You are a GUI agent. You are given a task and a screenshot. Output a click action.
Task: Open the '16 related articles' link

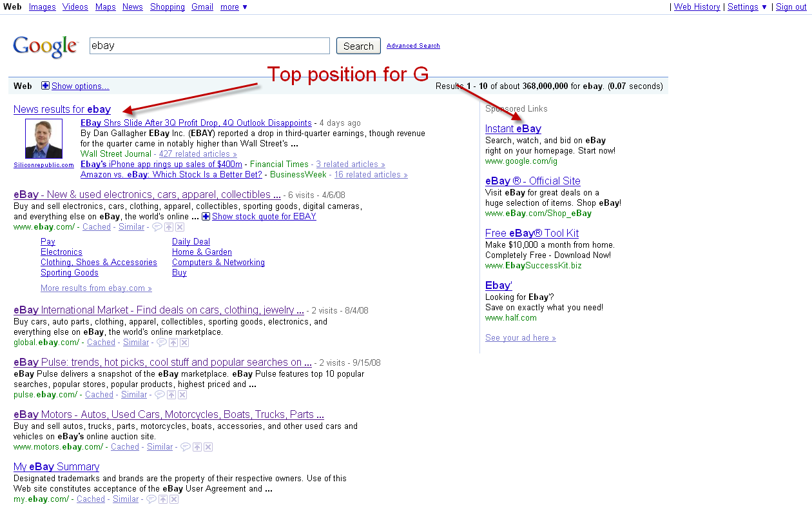pyautogui.click(x=371, y=175)
